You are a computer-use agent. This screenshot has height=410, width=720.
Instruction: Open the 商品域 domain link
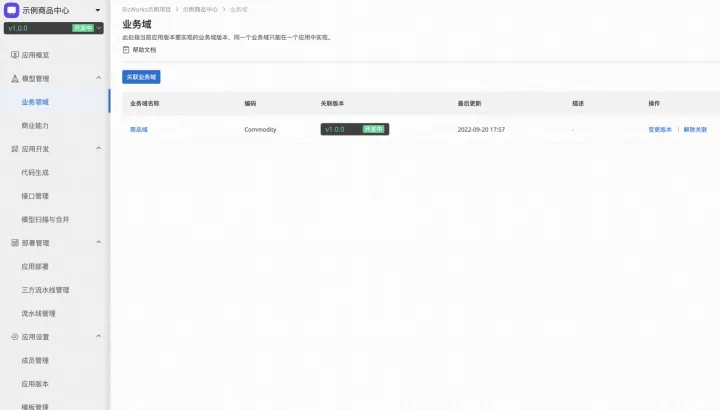point(139,129)
